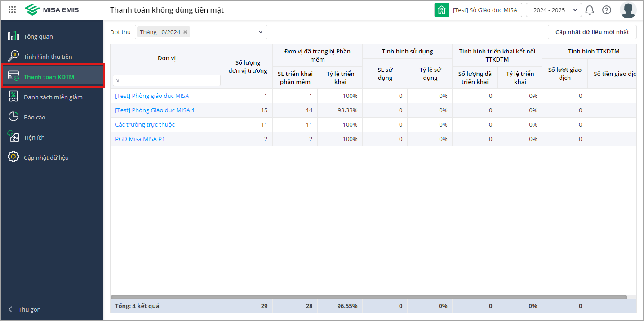Click the Báo cáo pie chart icon
Image resolution: width=644 pixels, height=321 pixels.
(x=13, y=117)
